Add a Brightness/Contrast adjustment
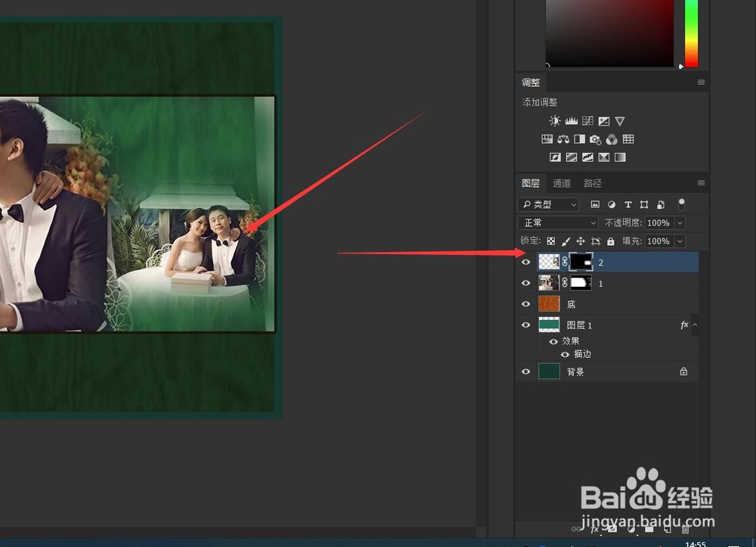Image resolution: width=756 pixels, height=547 pixels. point(555,120)
